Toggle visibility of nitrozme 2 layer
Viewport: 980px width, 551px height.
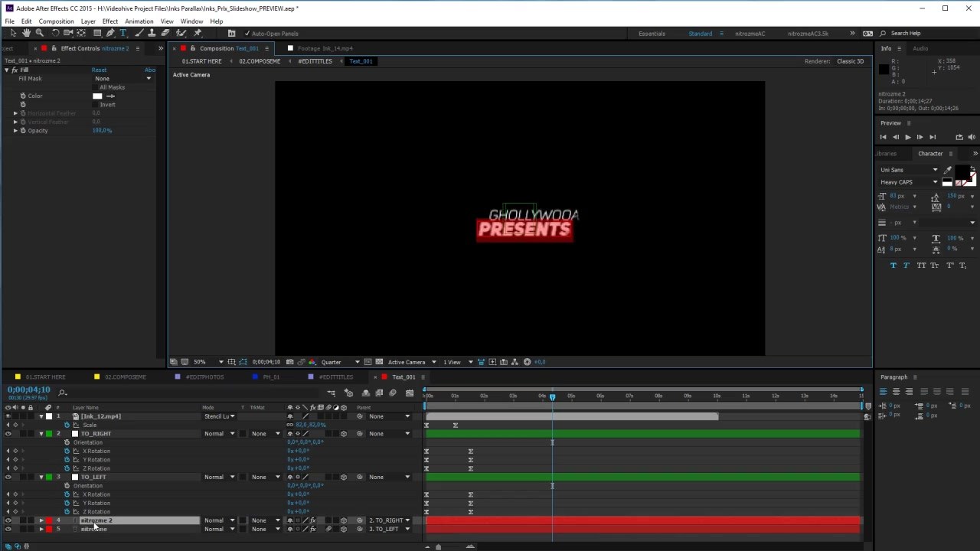8,520
